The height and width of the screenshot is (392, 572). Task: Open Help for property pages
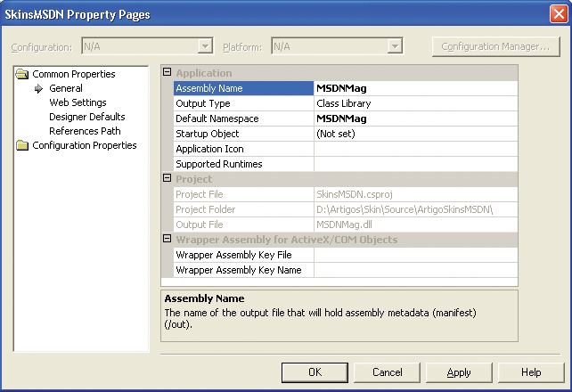(531, 372)
